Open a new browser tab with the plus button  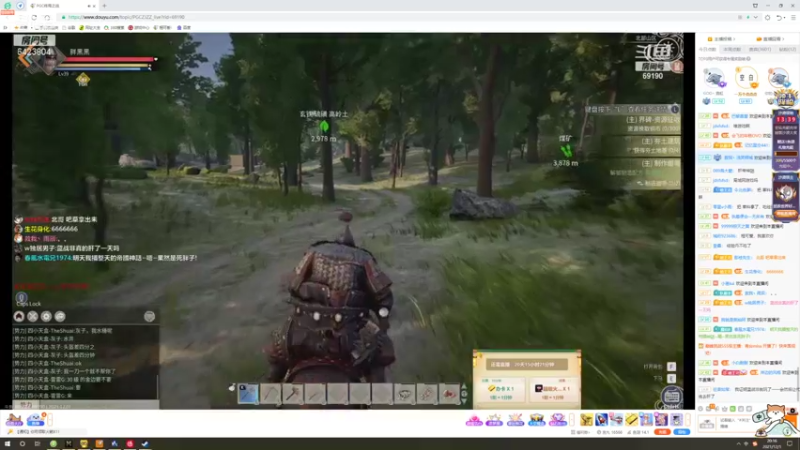click(104, 6)
